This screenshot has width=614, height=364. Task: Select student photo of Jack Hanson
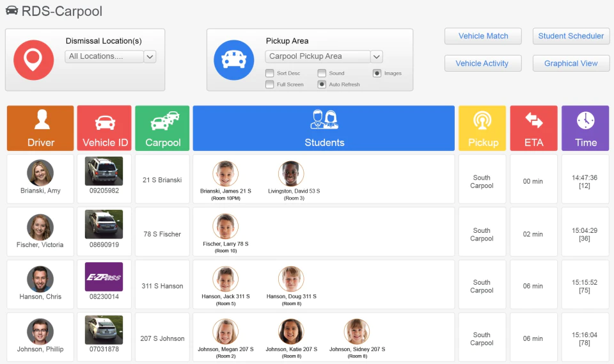(226, 279)
